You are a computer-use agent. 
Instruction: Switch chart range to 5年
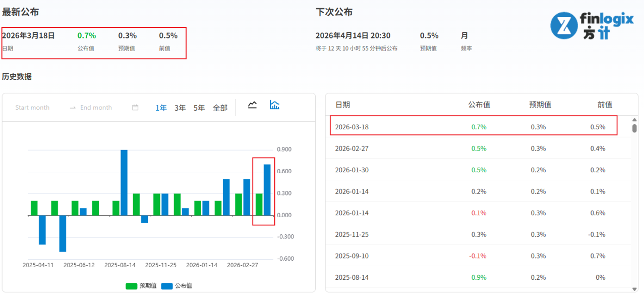pos(199,108)
